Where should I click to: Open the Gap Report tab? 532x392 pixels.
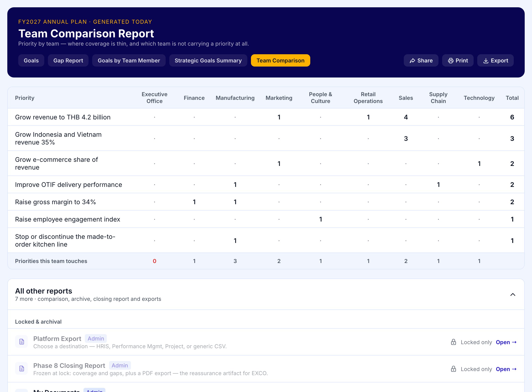click(x=68, y=60)
